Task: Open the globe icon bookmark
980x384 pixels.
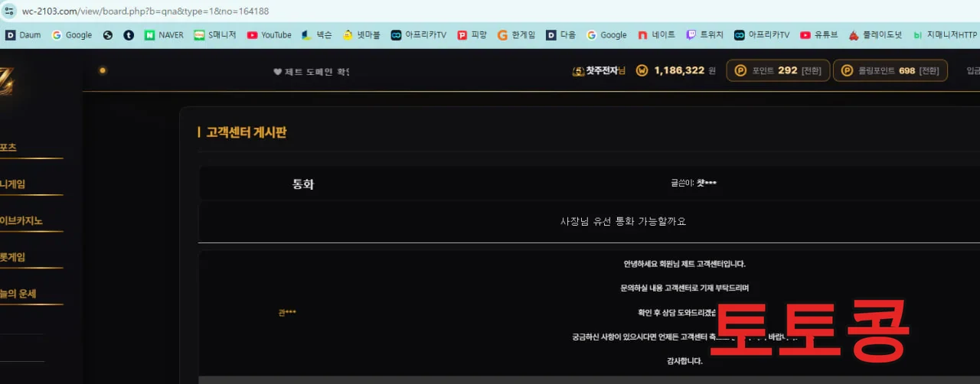Action: click(108, 34)
